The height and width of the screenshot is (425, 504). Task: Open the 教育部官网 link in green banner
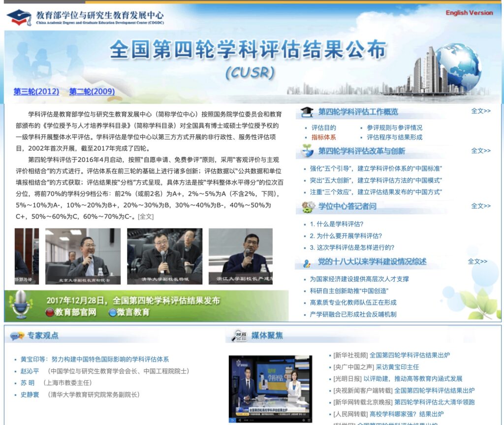pos(75,312)
